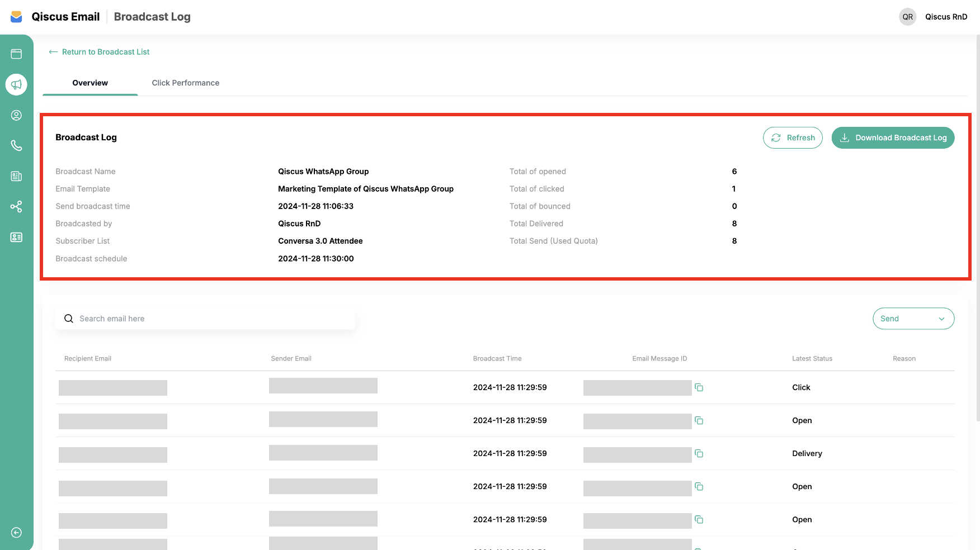Viewport: 980px width, 550px height.
Task: Click the QR avatar in the header
Action: pos(907,17)
